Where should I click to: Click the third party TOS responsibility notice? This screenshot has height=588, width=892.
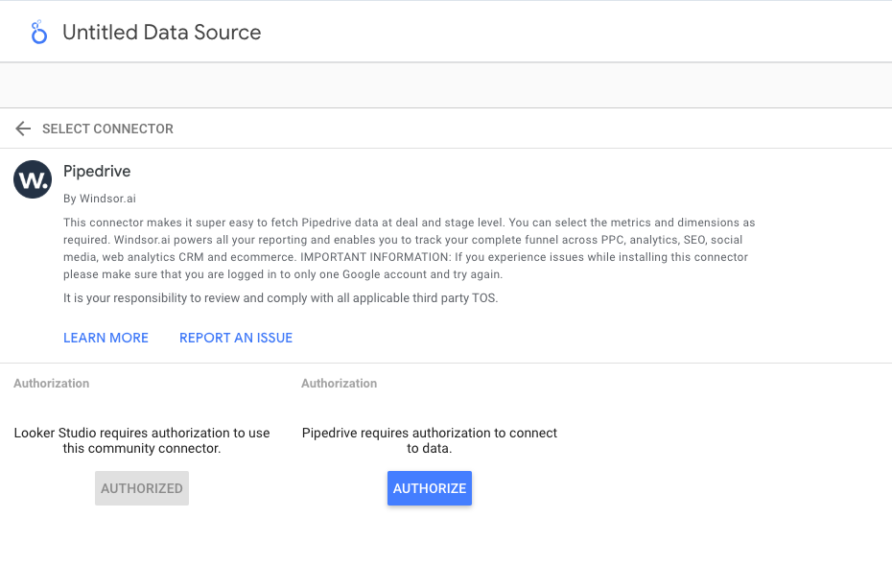(x=280, y=298)
